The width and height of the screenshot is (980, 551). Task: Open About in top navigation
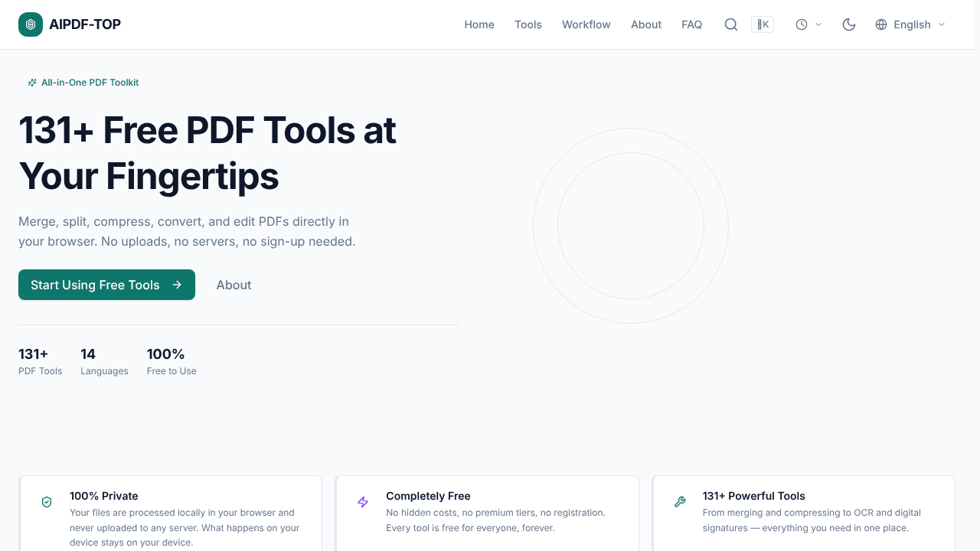click(x=646, y=24)
